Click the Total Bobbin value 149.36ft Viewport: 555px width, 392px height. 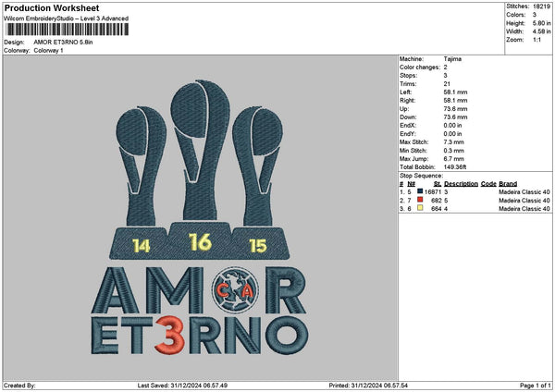(455, 167)
